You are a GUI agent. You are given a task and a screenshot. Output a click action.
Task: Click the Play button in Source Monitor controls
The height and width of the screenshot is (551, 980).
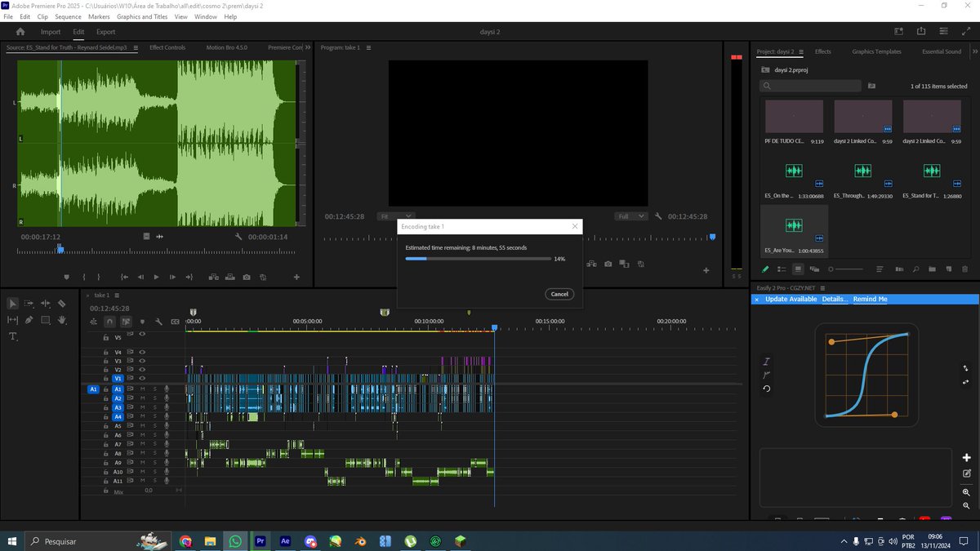click(156, 277)
